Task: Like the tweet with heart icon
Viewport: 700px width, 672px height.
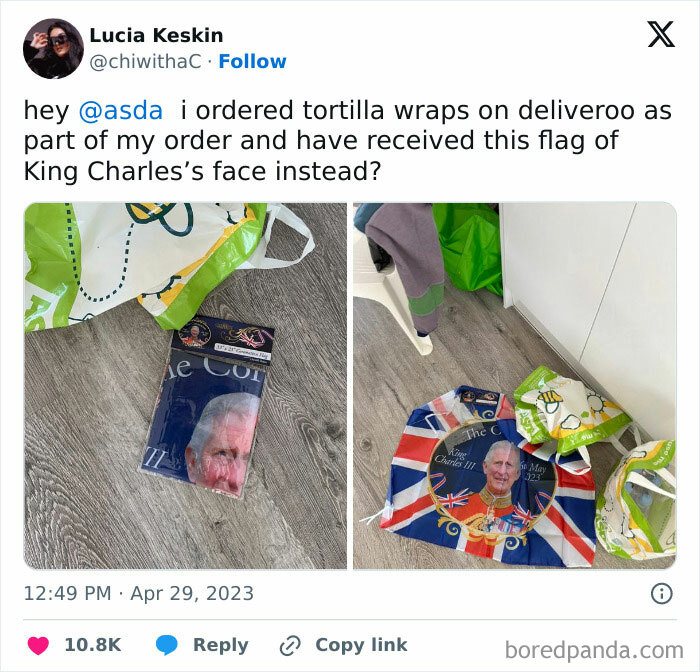Action: click(38, 645)
